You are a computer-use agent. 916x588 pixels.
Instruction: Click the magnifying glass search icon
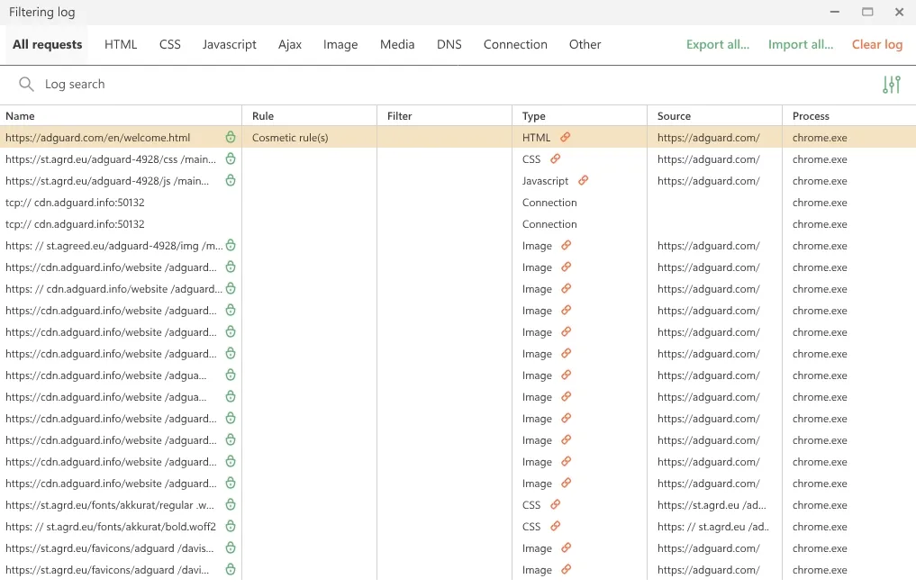(x=26, y=85)
